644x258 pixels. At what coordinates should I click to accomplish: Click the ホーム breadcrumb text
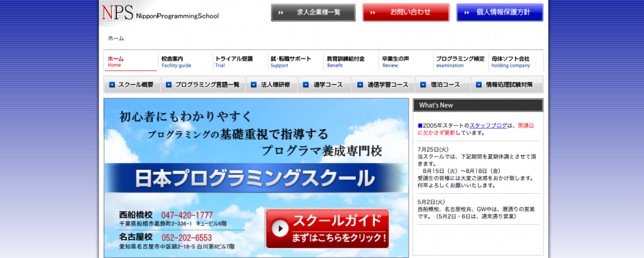[x=116, y=38]
